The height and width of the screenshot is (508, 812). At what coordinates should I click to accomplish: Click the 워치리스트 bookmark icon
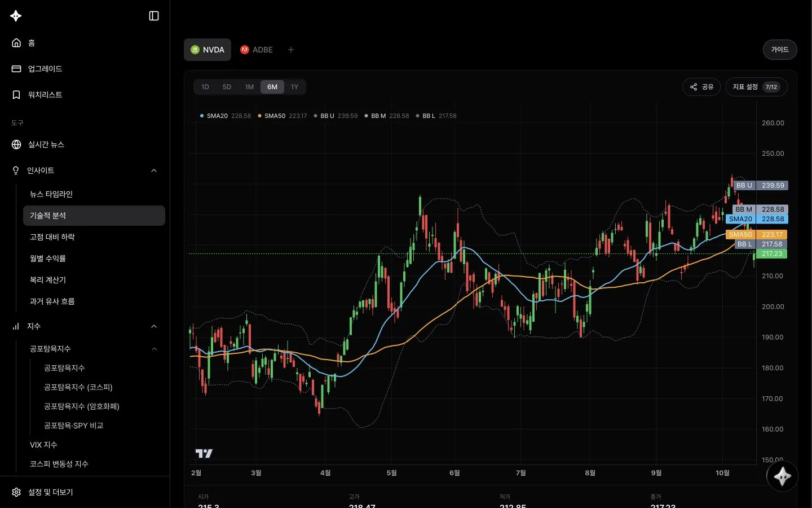(16, 95)
